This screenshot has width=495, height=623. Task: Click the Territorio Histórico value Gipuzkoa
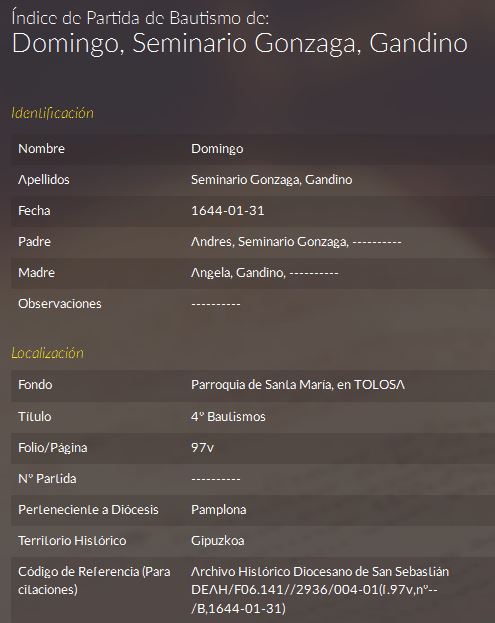[218, 541]
